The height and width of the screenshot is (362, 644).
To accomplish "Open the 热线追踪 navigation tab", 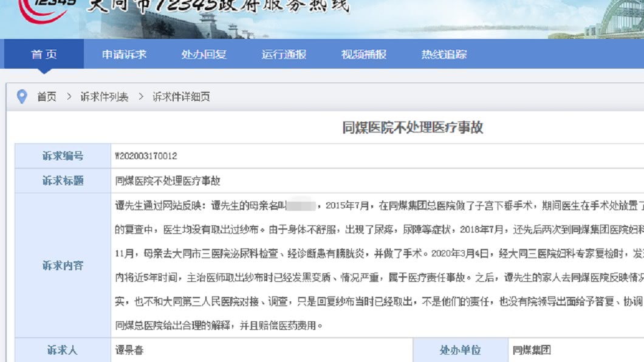I will click(x=444, y=54).
